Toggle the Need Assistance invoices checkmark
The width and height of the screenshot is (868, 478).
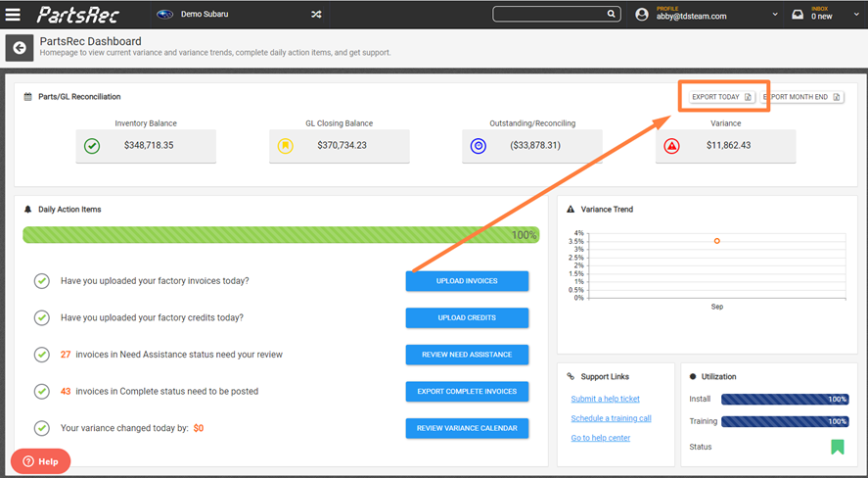(x=41, y=355)
